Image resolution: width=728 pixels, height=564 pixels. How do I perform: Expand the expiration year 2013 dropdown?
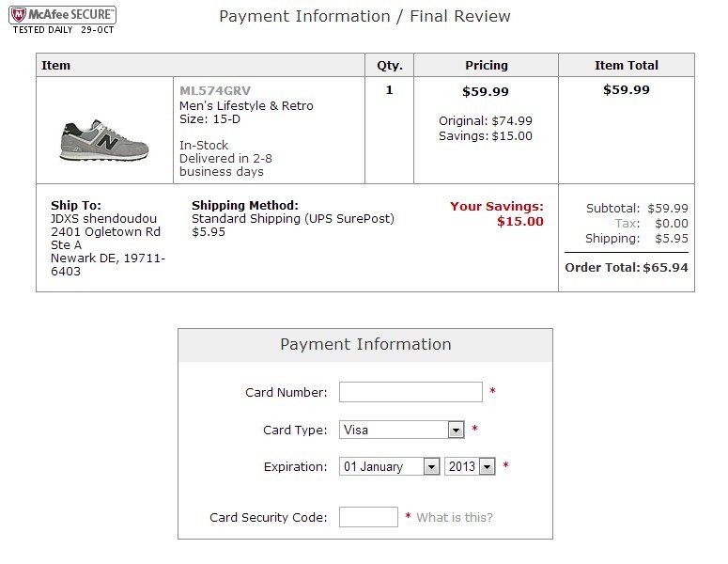[487, 466]
